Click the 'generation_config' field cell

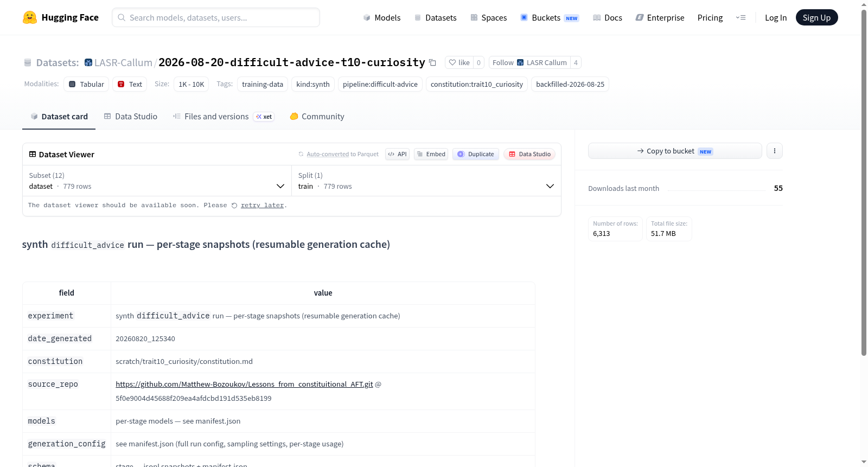67,444
